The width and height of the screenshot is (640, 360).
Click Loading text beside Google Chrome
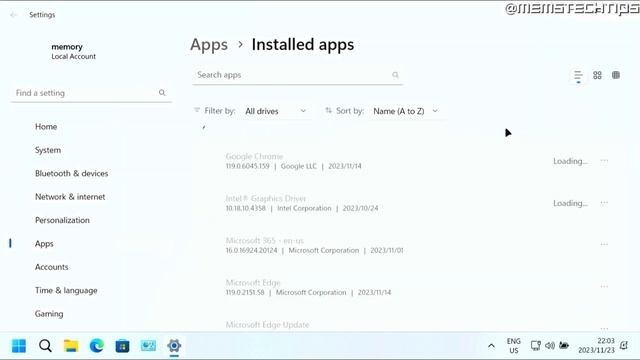click(x=570, y=161)
